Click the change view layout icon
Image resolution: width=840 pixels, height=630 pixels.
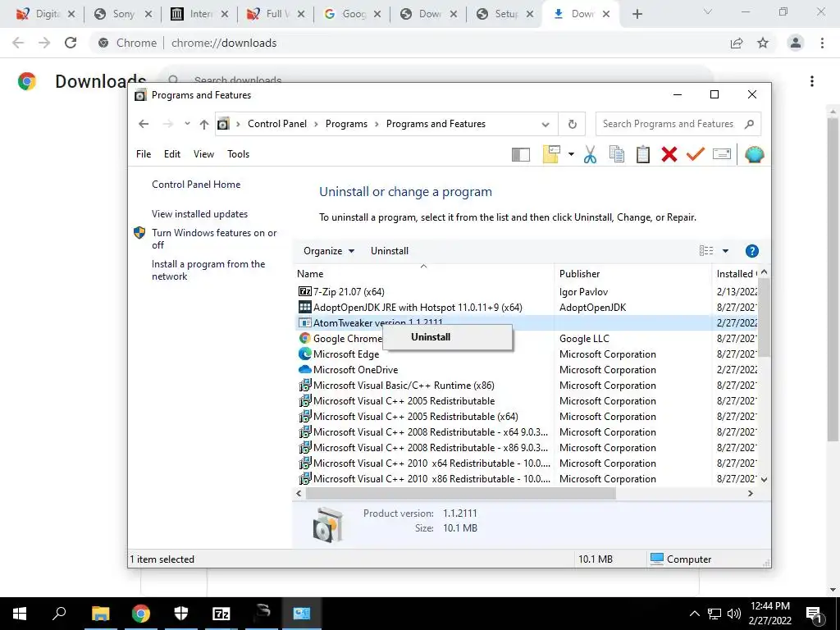click(706, 251)
